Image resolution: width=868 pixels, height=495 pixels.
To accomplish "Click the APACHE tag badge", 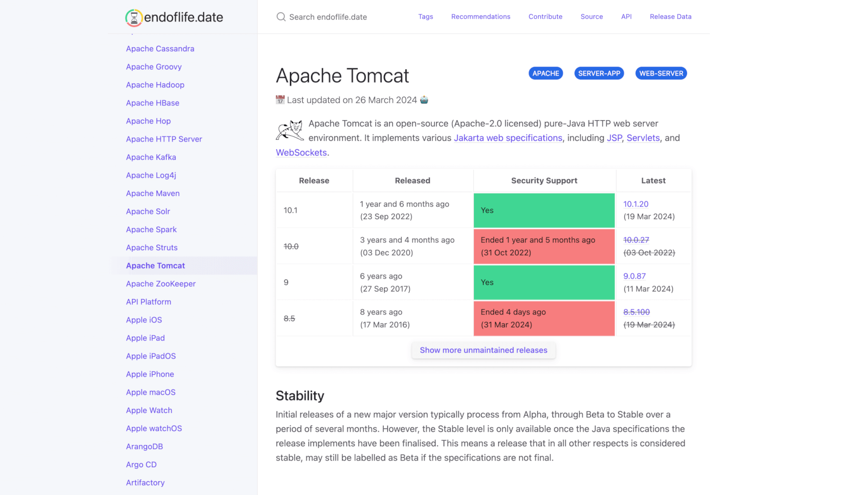I will pyautogui.click(x=545, y=73).
